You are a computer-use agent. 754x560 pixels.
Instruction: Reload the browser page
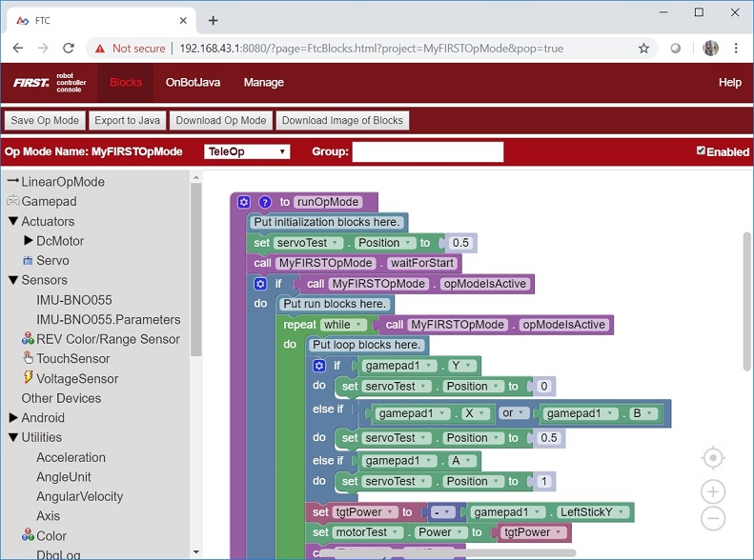click(68, 48)
